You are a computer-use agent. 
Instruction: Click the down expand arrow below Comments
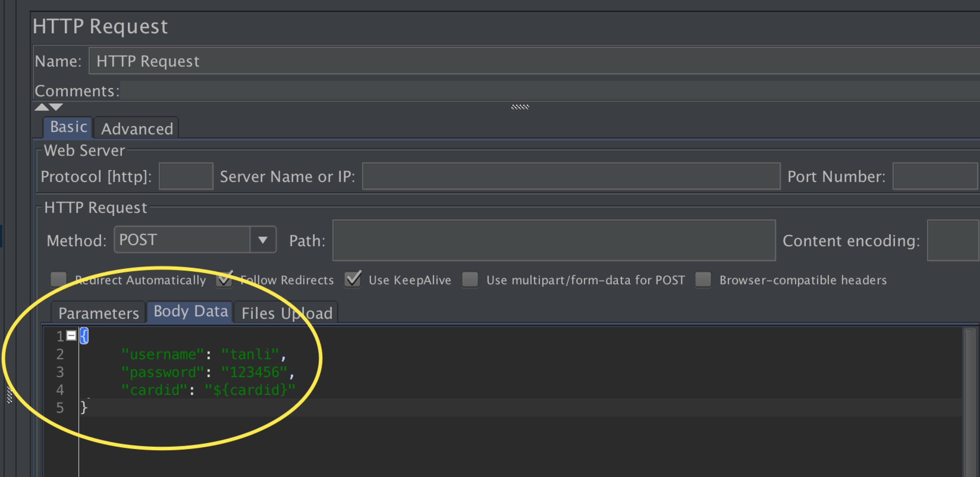click(x=56, y=107)
